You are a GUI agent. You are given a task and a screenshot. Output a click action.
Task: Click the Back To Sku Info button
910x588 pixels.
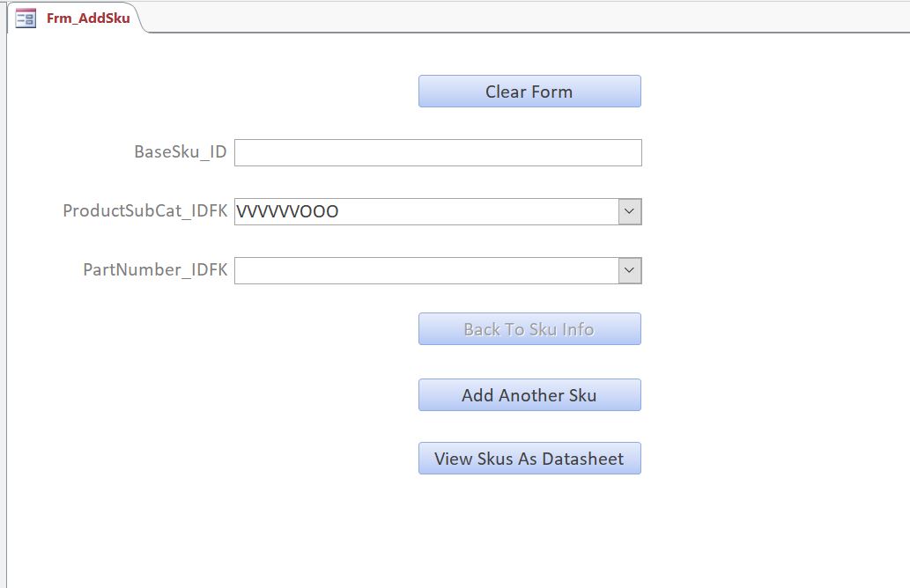click(x=529, y=329)
